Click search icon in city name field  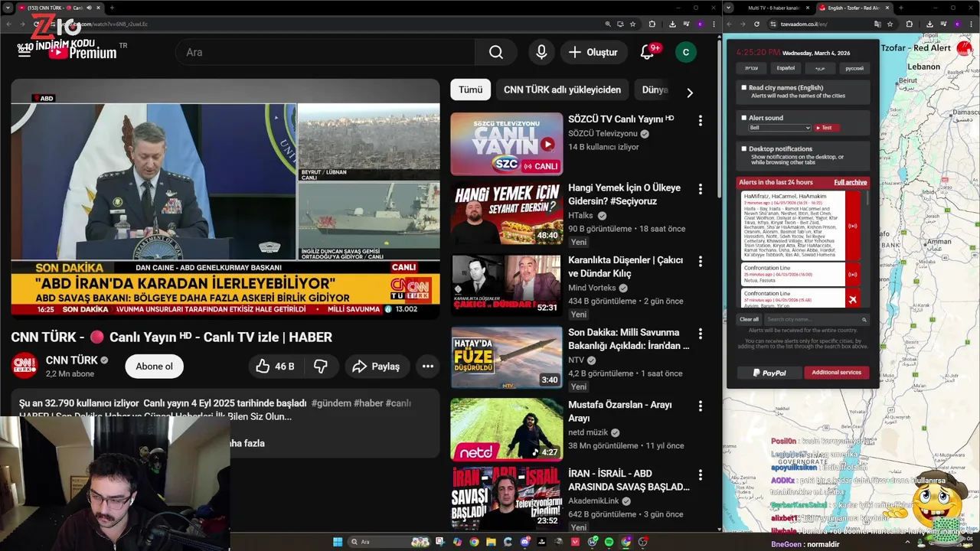click(864, 320)
